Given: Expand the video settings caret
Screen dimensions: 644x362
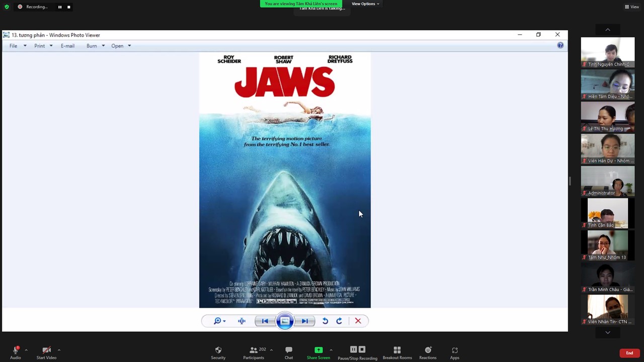Looking at the screenshot, I should coord(59,350).
